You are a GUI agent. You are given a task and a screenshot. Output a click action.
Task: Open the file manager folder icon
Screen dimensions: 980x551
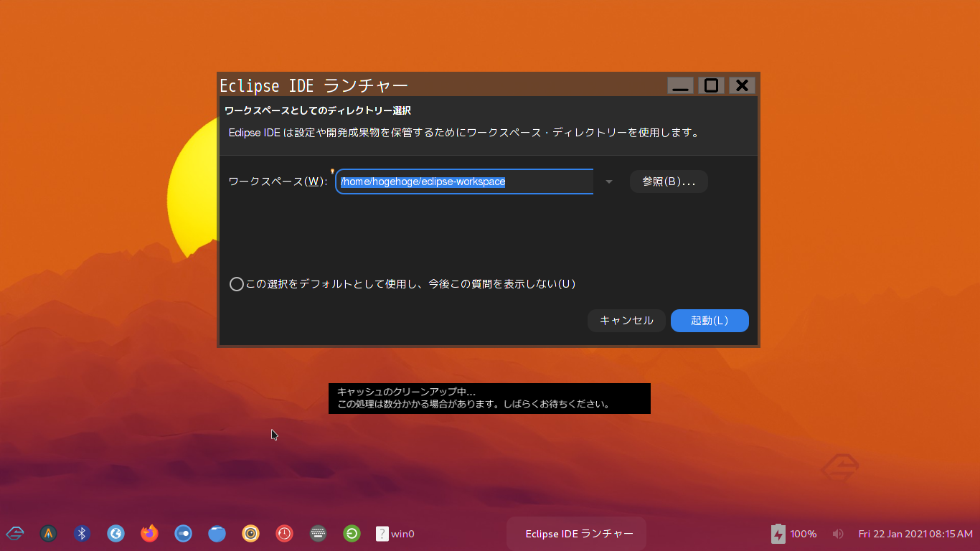click(x=217, y=533)
